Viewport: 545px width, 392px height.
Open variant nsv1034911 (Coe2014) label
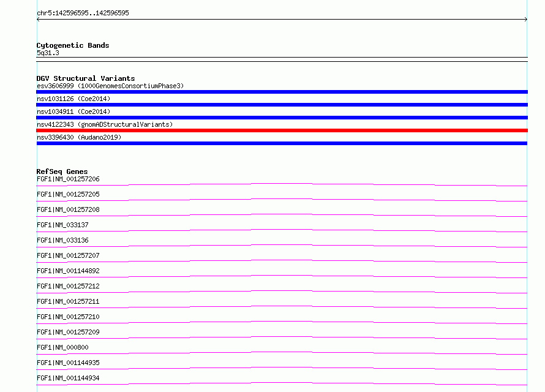point(73,111)
